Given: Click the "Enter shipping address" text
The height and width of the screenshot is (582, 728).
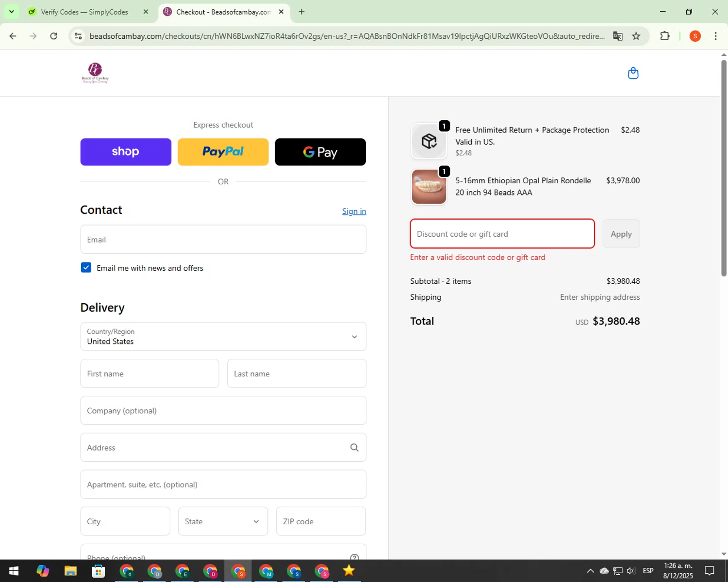Looking at the screenshot, I should click(x=600, y=297).
